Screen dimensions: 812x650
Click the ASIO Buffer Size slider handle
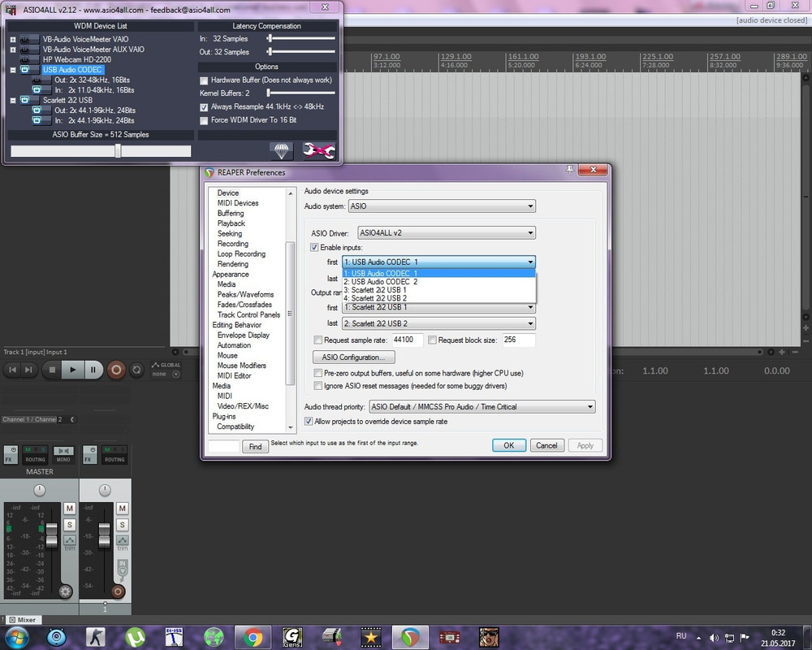click(x=118, y=151)
